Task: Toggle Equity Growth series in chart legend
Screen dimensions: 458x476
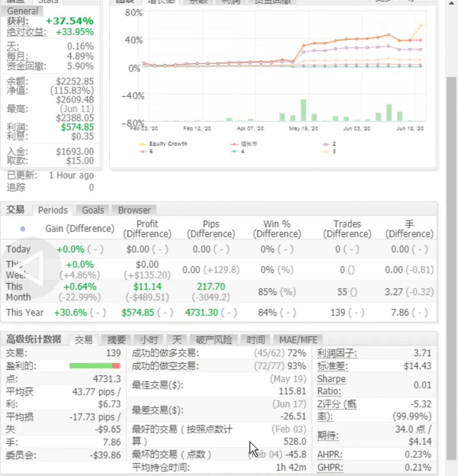Action: [163, 144]
